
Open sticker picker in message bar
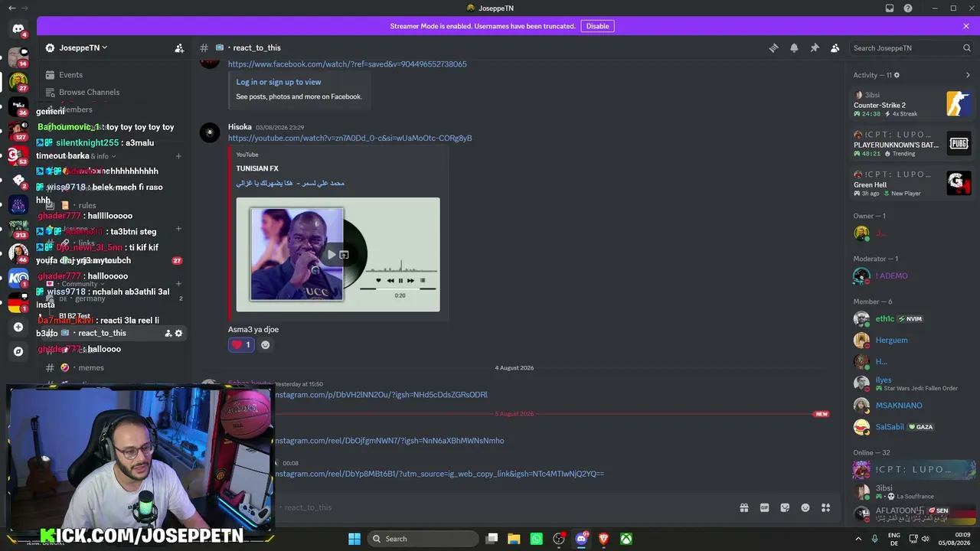[785, 507]
